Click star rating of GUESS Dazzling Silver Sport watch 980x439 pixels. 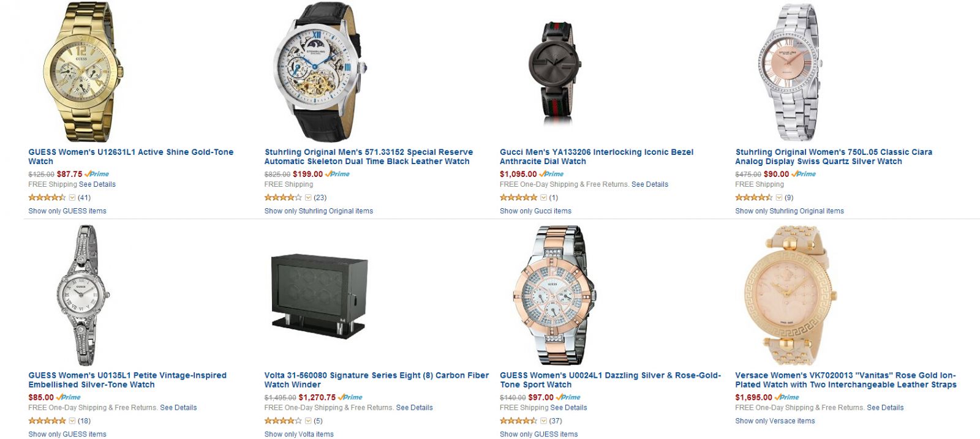[x=519, y=421]
